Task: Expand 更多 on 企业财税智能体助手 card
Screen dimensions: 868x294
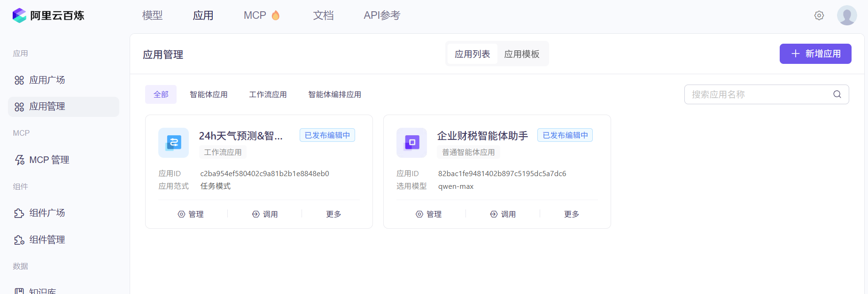Action: click(572, 214)
